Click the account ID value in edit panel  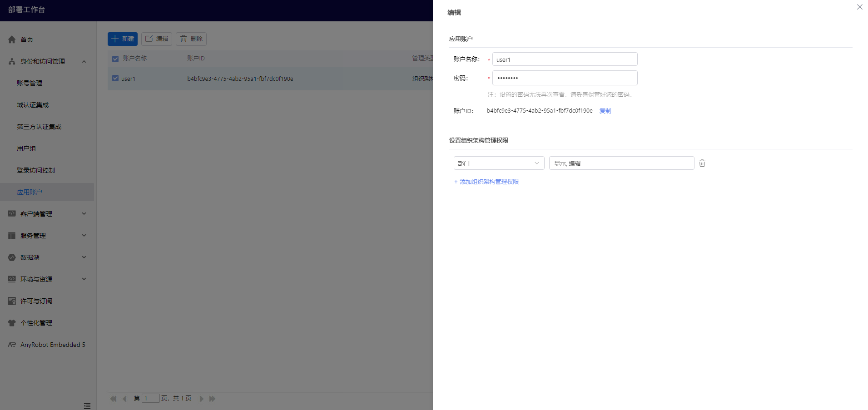coord(540,111)
